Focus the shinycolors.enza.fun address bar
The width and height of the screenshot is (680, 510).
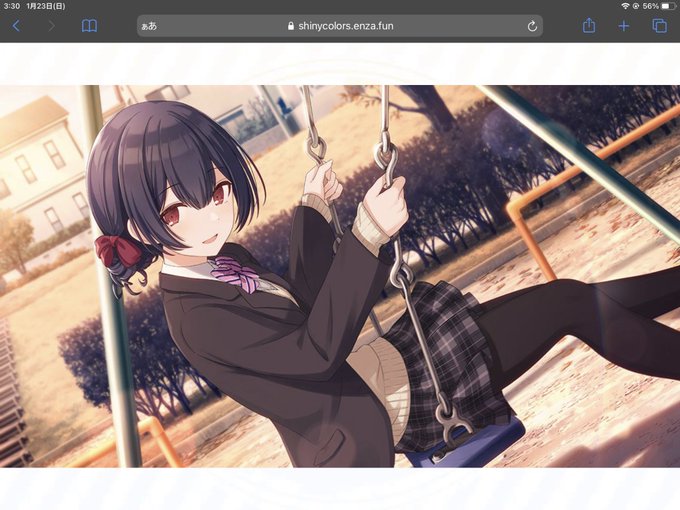pyautogui.click(x=340, y=26)
